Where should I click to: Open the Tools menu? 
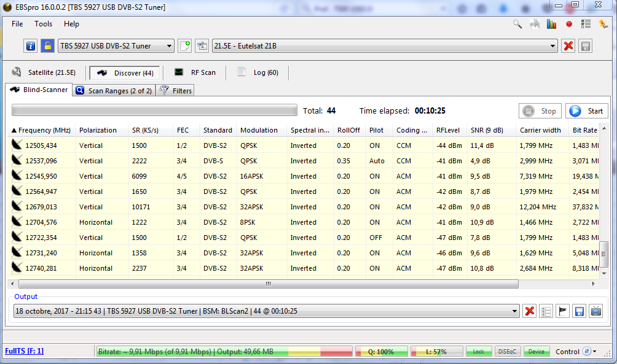43,24
